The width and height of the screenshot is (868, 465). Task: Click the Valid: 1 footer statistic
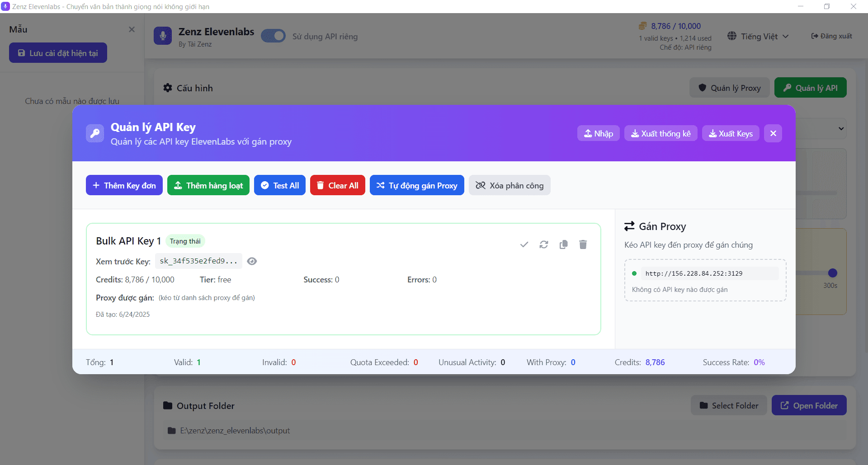point(188,362)
